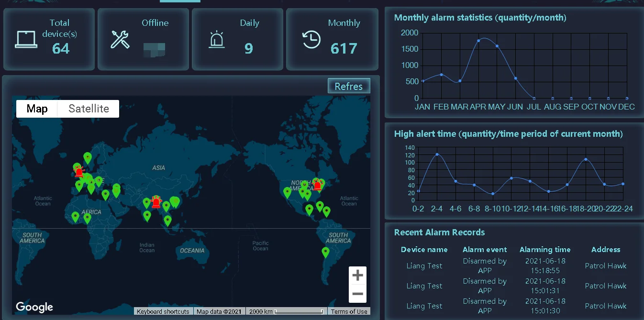This screenshot has height=320, width=644.
Task: Click the APR data point on monthly chart
Action: point(478,41)
